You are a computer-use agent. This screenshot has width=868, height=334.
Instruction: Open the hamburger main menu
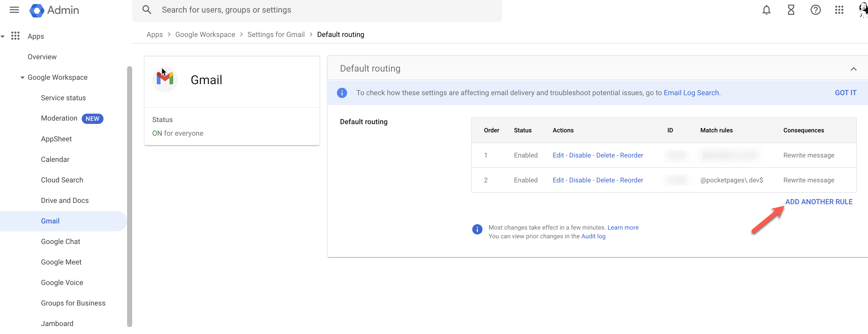[14, 10]
